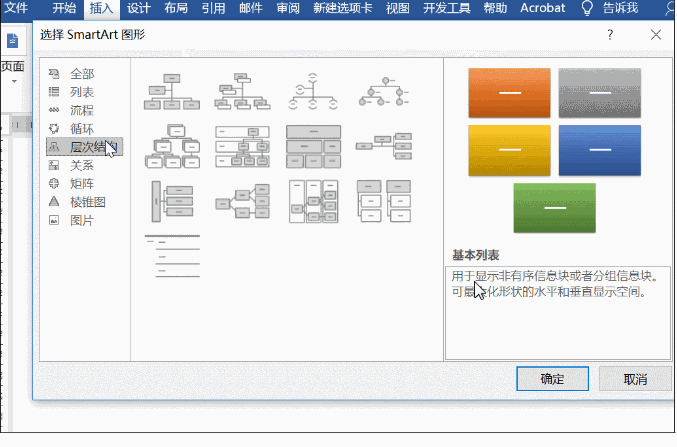Click the orange preview block

coord(509,93)
